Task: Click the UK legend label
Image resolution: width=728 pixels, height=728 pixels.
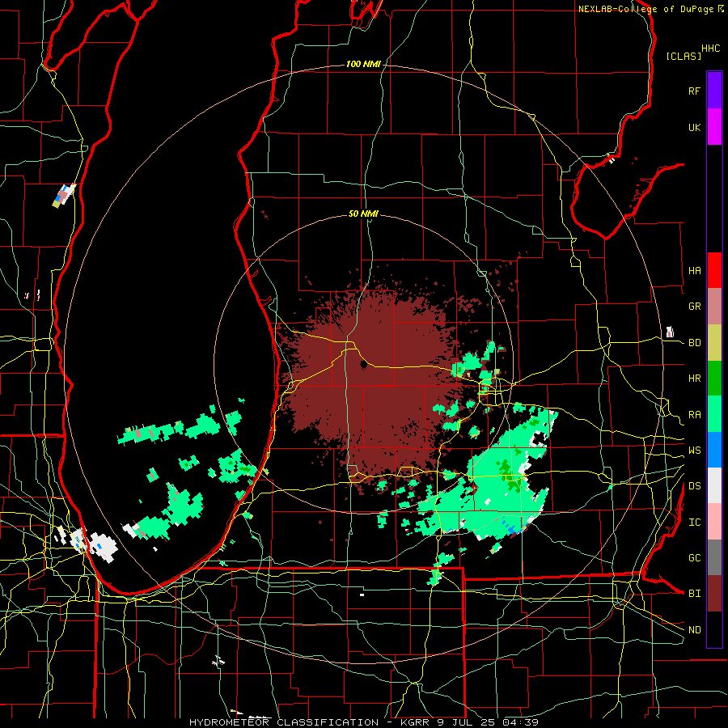Action: (694, 127)
